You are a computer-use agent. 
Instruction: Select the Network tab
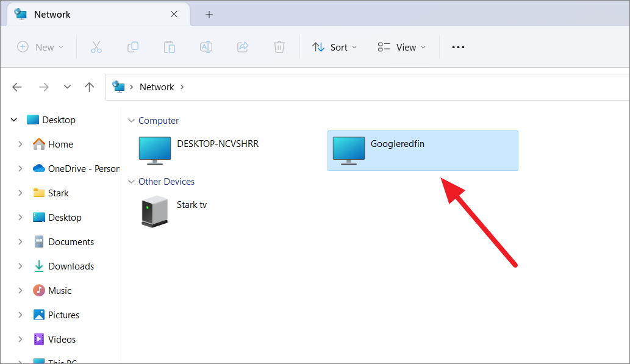coord(98,15)
